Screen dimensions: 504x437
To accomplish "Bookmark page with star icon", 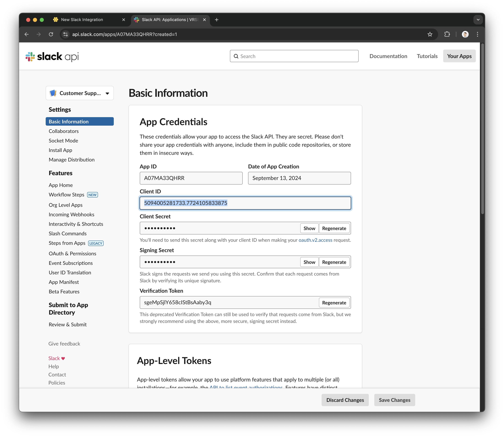I will [430, 34].
